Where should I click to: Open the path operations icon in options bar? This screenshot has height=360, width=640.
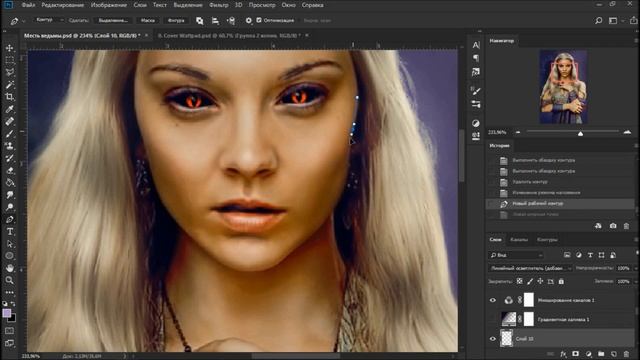200,20
